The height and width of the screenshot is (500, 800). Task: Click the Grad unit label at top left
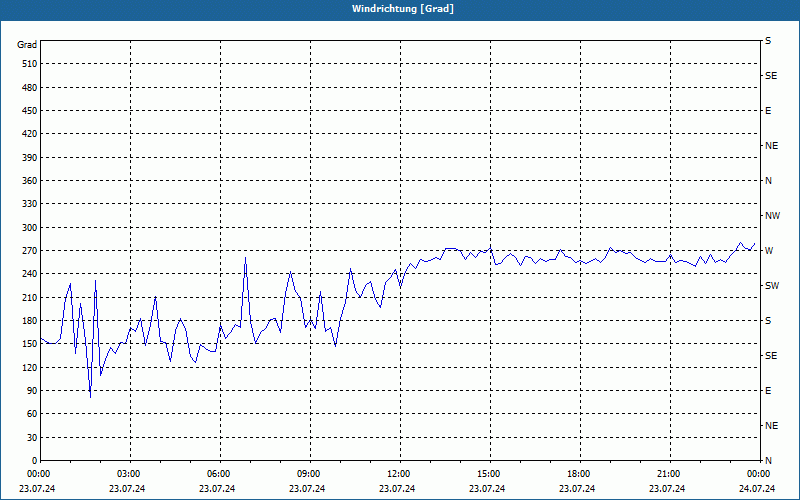click(27, 45)
